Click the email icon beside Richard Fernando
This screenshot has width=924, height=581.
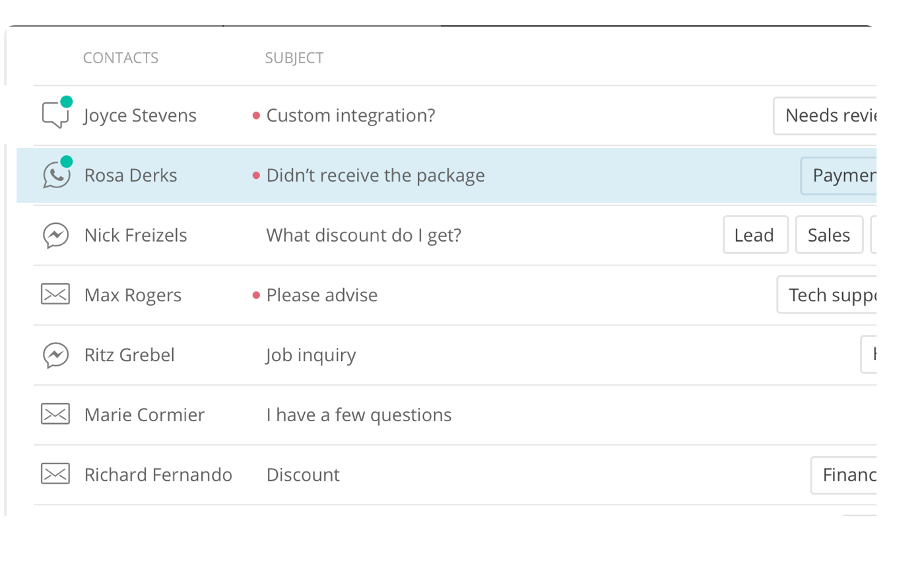(x=55, y=474)
